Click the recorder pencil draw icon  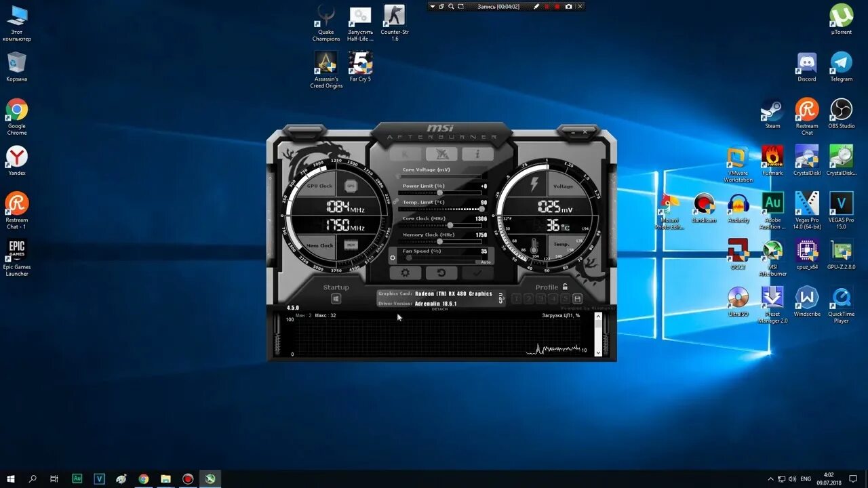536,6
